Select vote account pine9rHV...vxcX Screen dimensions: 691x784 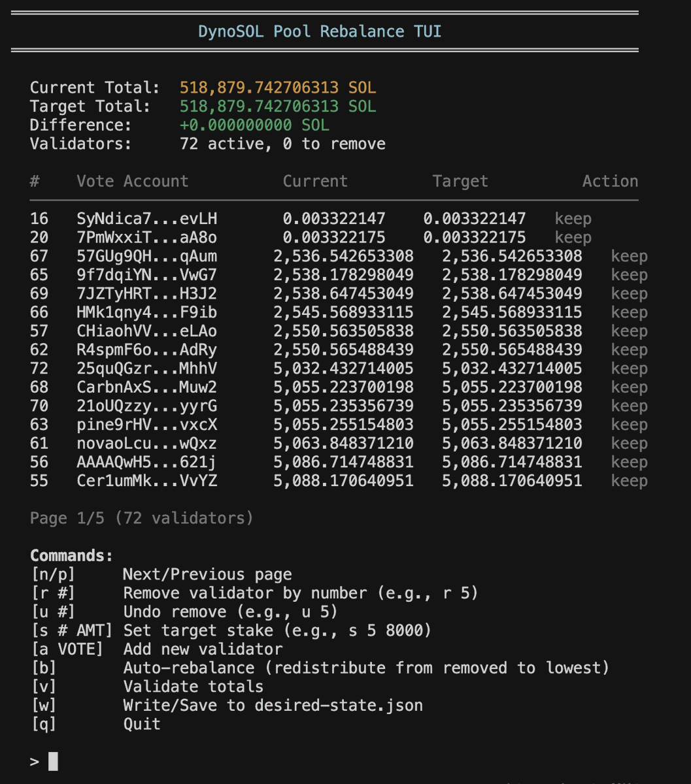[146, 425]
